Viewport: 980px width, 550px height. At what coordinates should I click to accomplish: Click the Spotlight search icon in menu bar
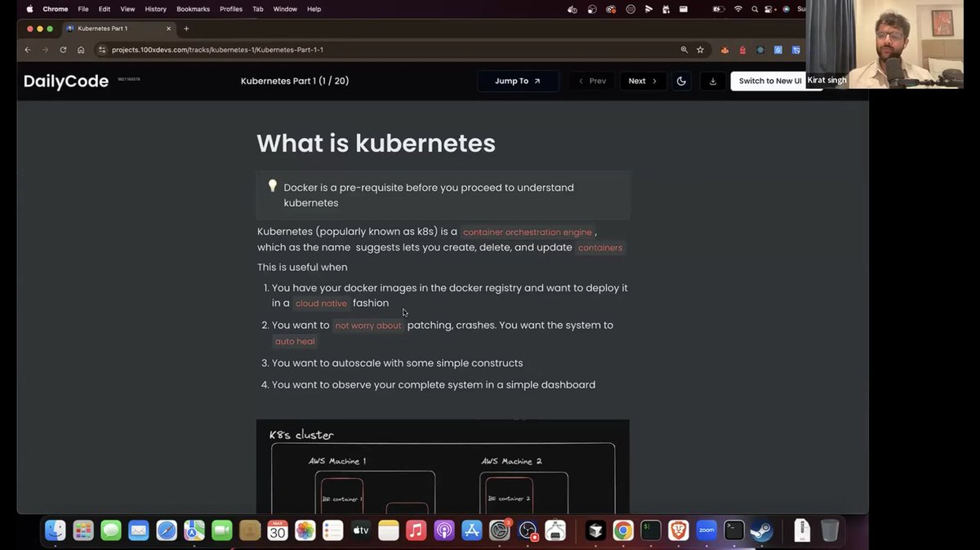click(755, 9)
